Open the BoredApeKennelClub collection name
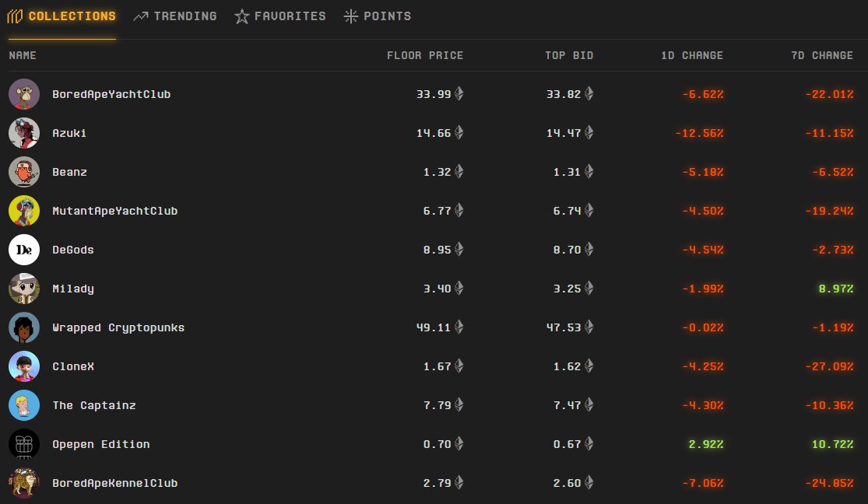The width and height of the screenshot is (868, 504). tap(114, 483)
